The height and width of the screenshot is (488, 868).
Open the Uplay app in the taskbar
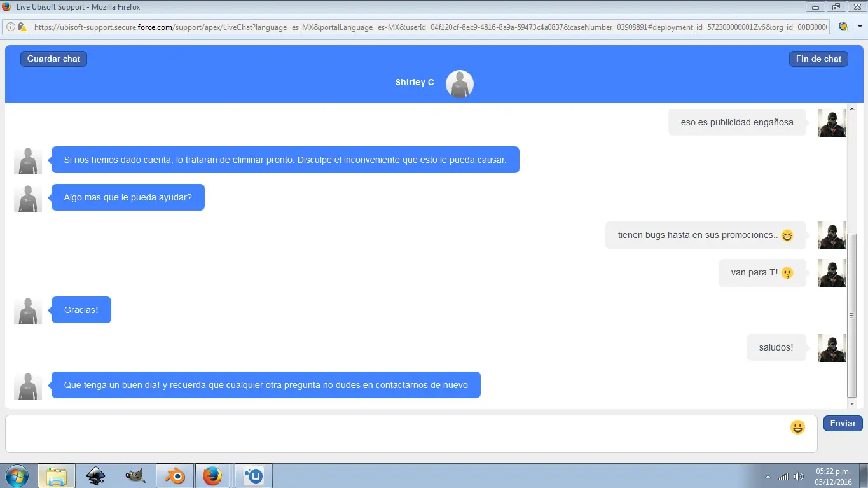pos(254,476)
